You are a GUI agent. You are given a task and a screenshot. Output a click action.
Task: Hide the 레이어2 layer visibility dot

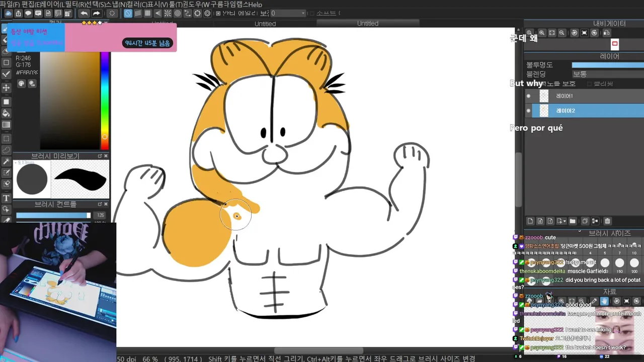coord(528,111)
